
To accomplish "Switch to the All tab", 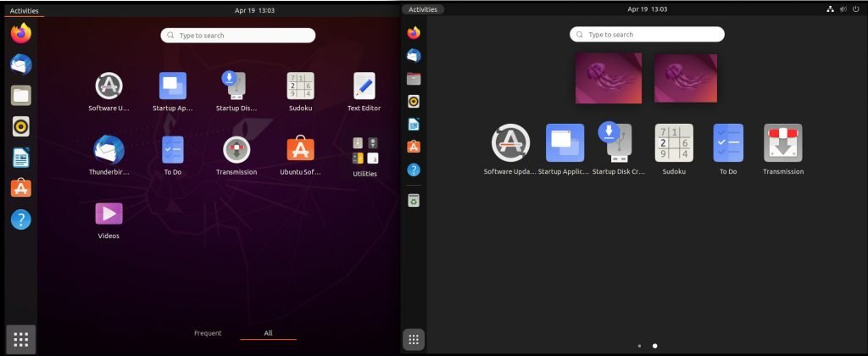I will coord(268,333).
